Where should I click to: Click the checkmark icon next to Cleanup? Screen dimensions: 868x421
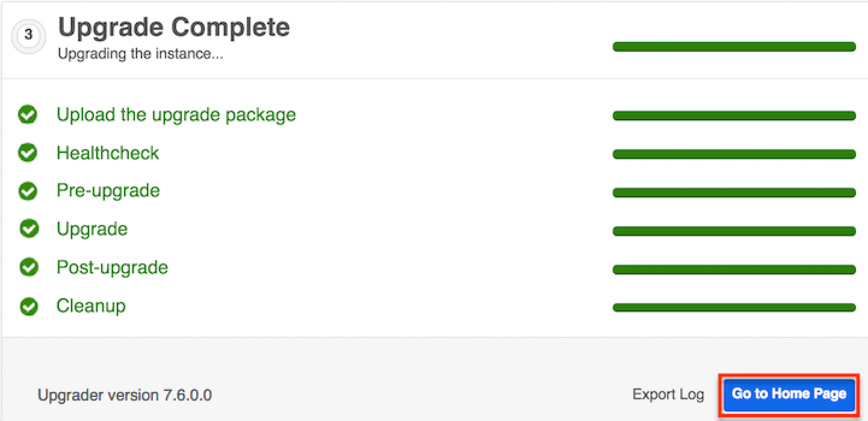28,306
